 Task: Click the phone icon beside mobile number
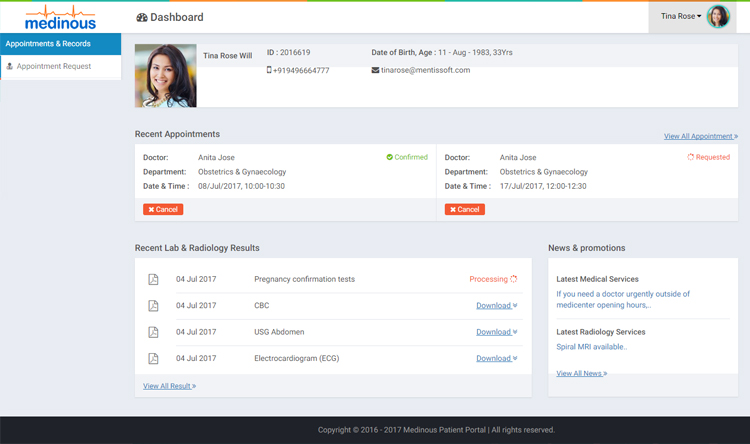pos(269,70)
